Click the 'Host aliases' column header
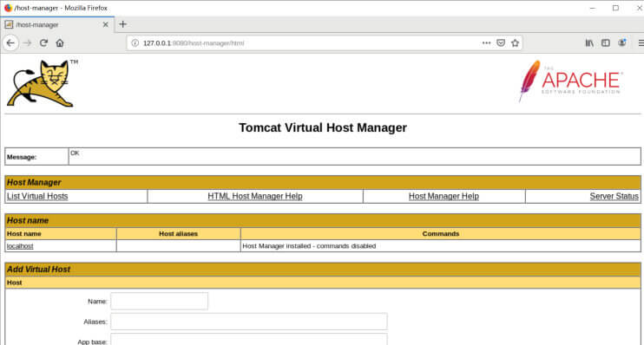Screen dimensions: 644x345 pyautogui.click(x=178, y=233)
